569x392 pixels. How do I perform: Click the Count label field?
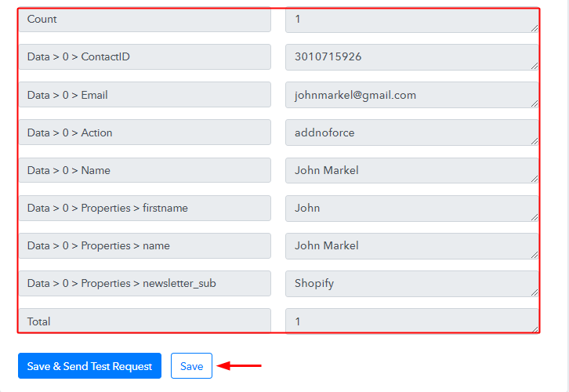[x=144, y=20]
